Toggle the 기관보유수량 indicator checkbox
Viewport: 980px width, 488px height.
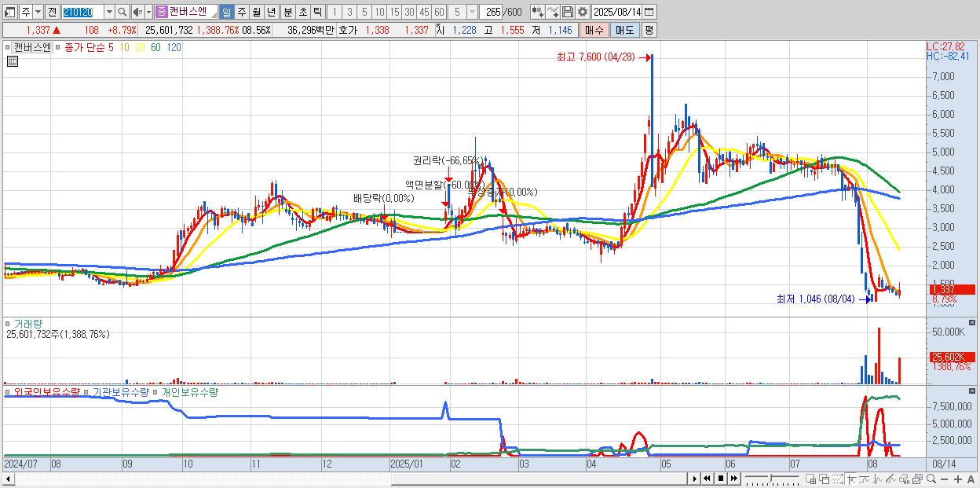click(x=87, y=391)
